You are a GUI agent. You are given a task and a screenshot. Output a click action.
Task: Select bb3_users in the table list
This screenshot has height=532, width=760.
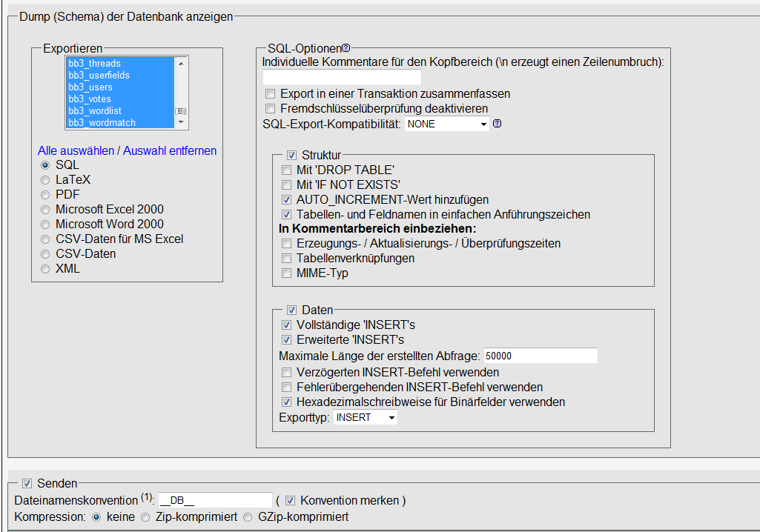119,87
